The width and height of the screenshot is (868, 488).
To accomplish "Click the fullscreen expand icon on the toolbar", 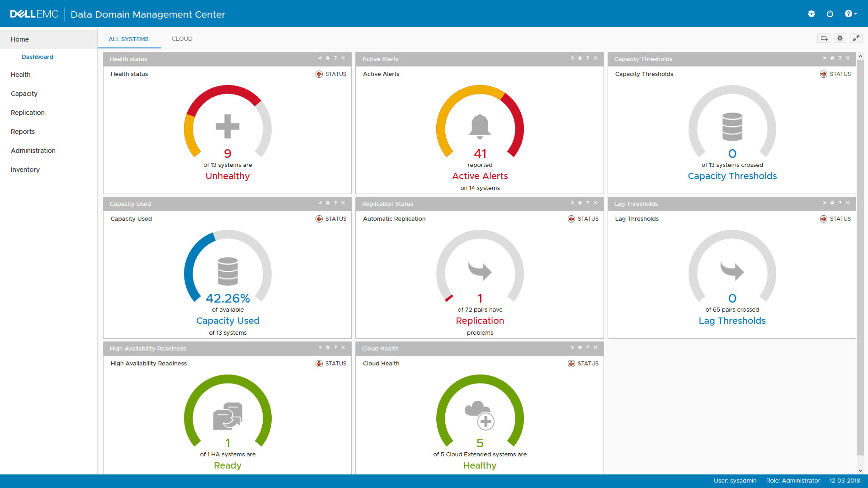I will pos(856,38).
